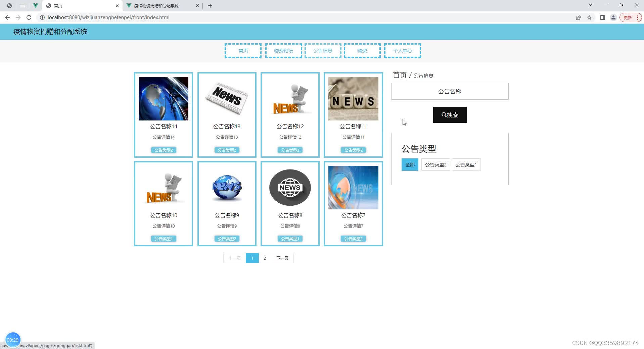Click the browser forward arrow
Viewport: 644px width, 349px height.
click(x=18, y=17)
